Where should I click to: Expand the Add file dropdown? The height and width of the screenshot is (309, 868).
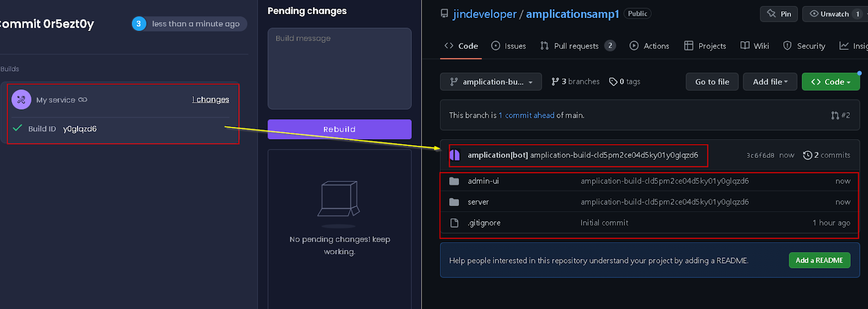(770, 82)
